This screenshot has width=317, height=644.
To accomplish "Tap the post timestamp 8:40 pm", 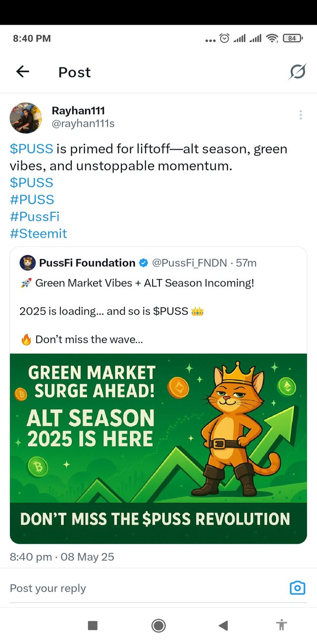I will [x=31, y=557].
